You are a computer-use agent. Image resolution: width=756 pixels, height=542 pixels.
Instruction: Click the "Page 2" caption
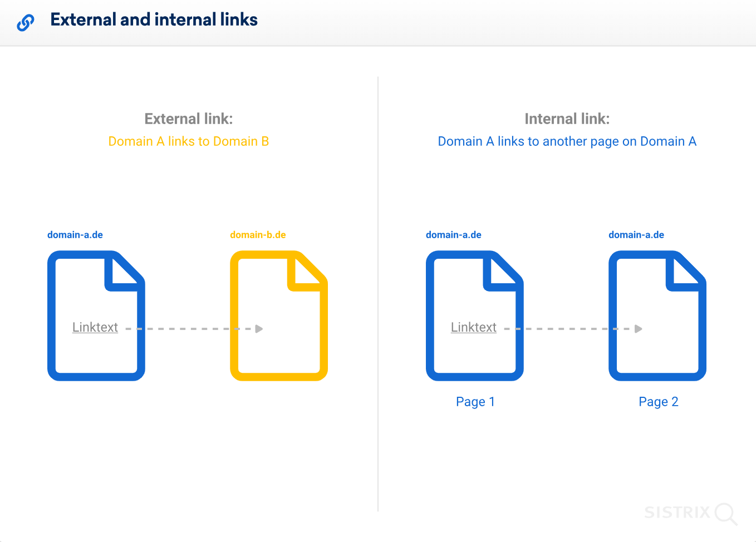pos(659,402)
